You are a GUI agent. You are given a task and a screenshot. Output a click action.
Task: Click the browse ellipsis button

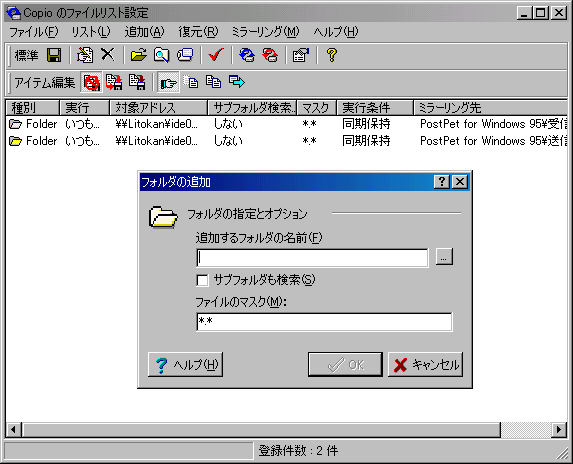pyautogui.click(x=444, y=256)
